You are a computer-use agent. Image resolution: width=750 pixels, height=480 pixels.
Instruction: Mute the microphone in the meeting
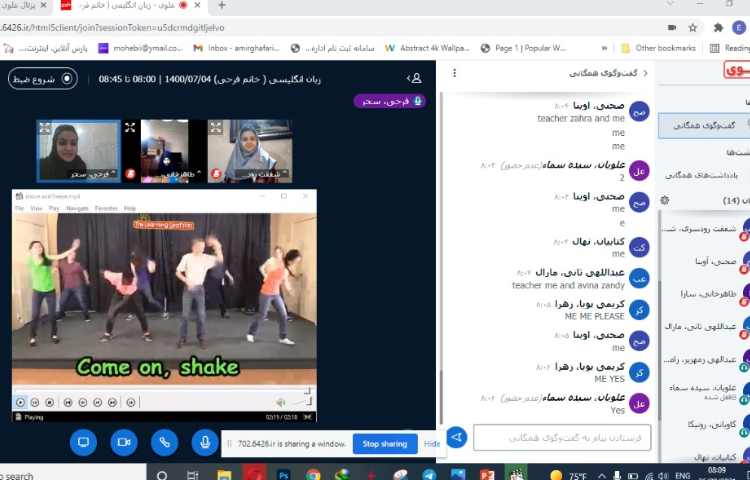point(205,442)
